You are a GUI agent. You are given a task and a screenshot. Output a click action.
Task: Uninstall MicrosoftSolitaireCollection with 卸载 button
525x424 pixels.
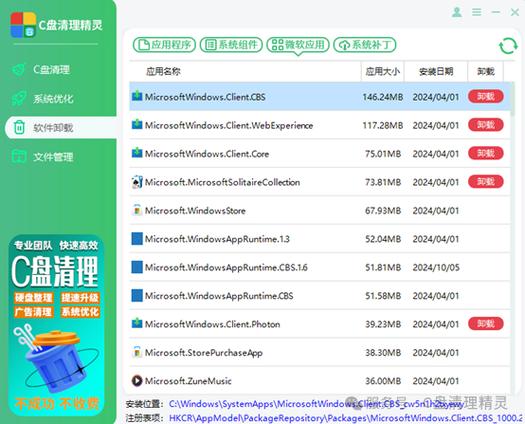(486, 182)
